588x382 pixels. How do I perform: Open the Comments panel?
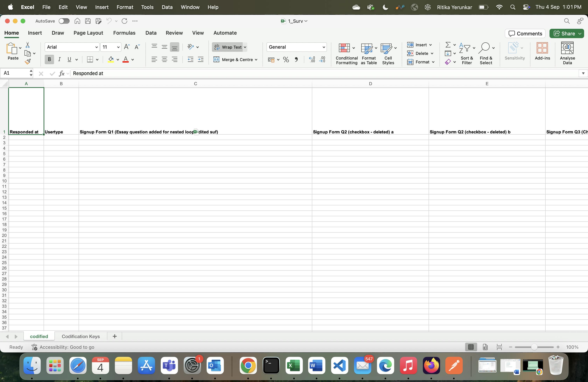pyautogui.click(x=525, y=33)
